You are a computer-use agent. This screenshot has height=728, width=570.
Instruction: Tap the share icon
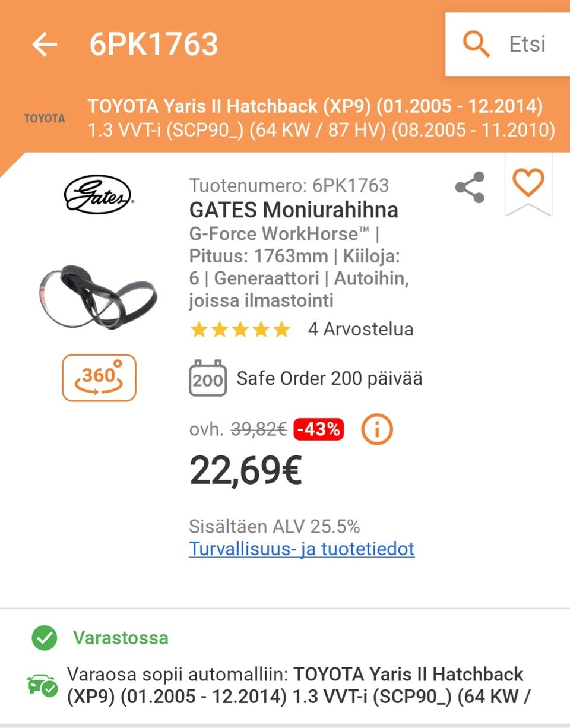pos(470,187)
